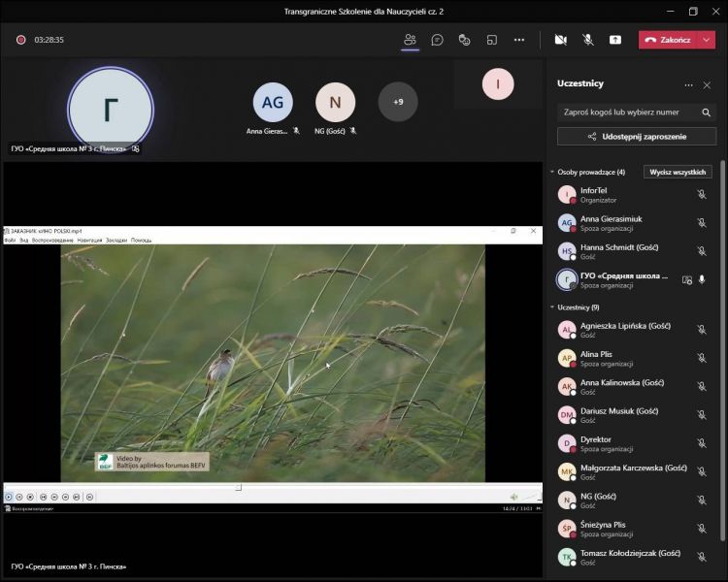The width and height of the screenshot is (728, 582).
Task: Open the meeting chat panel
Action: point(438,40)
